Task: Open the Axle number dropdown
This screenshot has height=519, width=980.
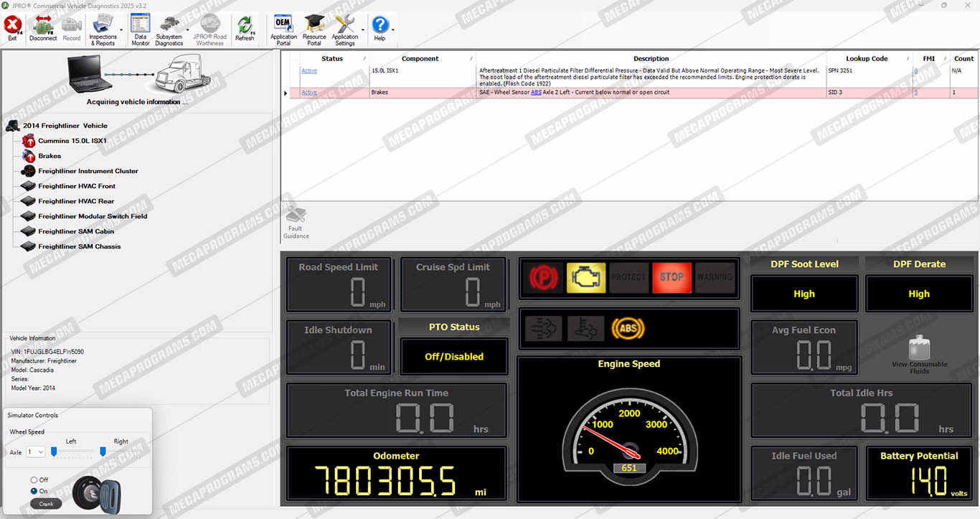Action: pos(36,452)
